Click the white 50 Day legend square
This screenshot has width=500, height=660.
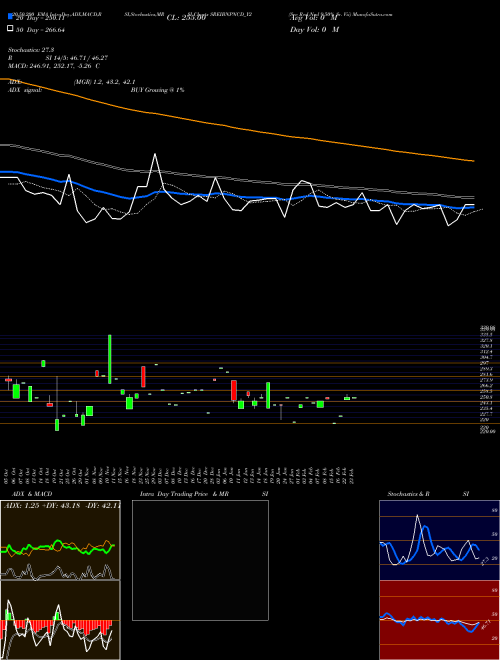point(10,29)
